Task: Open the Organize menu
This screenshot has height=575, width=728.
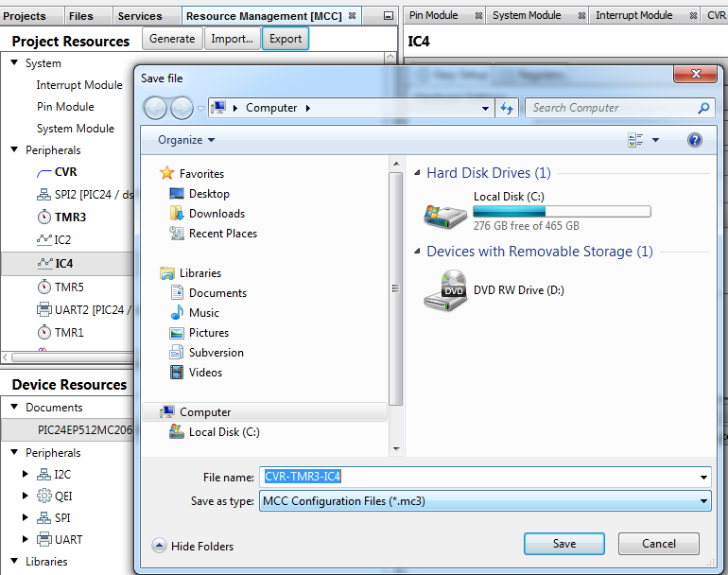Action: (x=186, y=140)
